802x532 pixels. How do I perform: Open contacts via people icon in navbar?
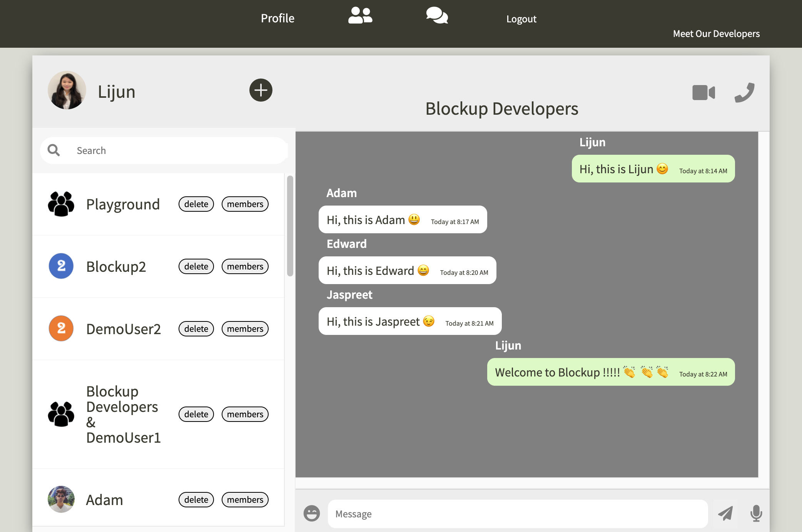pyautogui.click(x=360, y=16)
